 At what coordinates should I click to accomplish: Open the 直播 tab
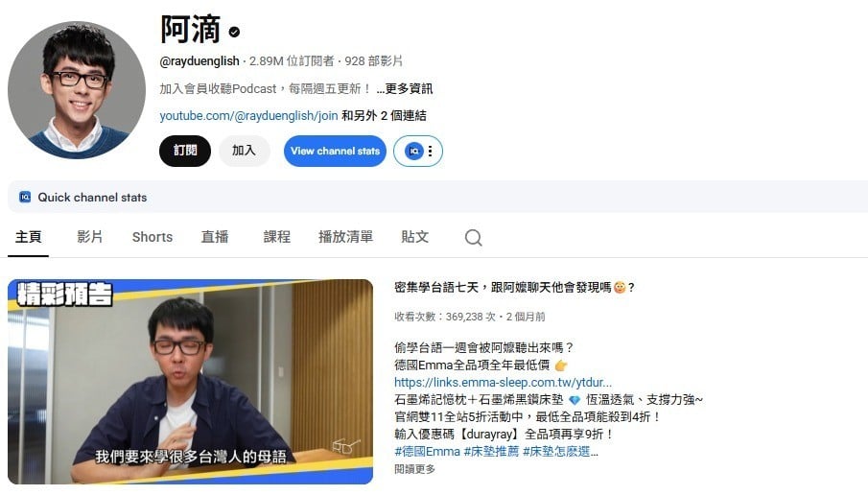(215, 237)
